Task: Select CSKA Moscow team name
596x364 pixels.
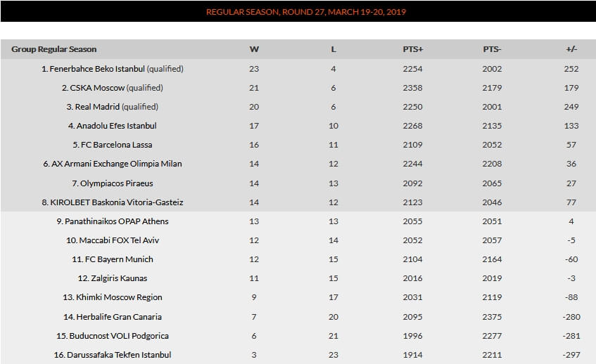Action: [x=97, y=88]
